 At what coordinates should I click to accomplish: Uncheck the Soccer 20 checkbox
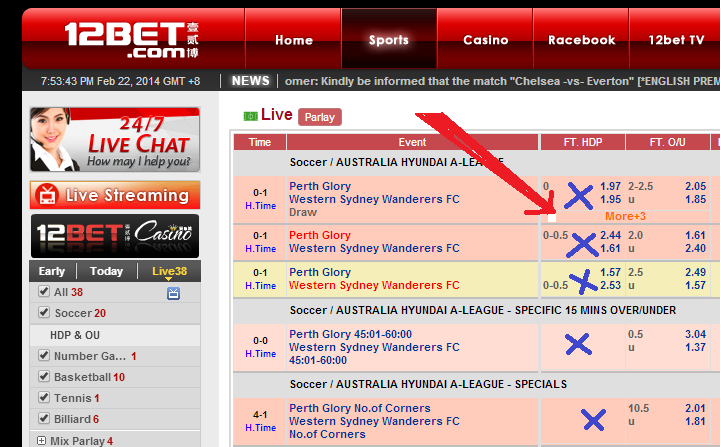[x=44, y=312]
